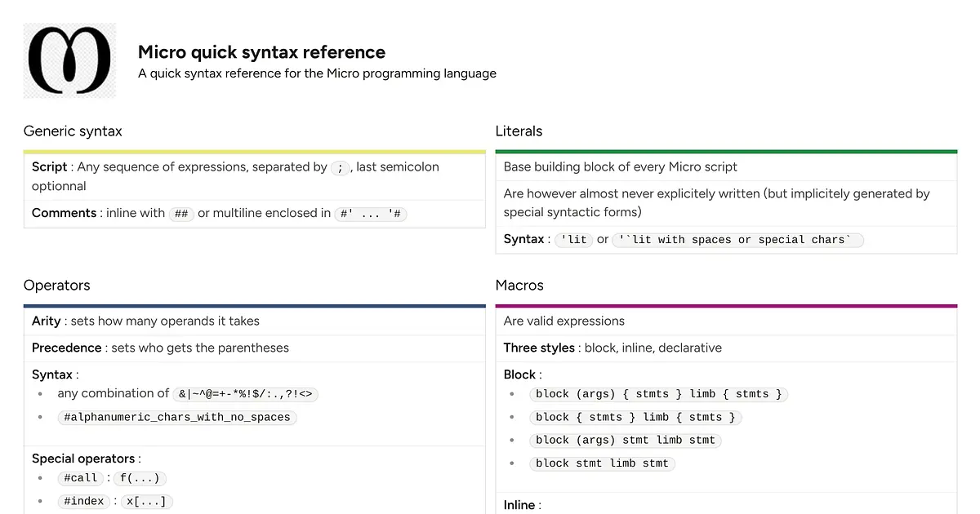Click the "'lit" literal syntax chip
Image resolution: width=980 pixels, height=514 pixels.
pos(573,240)
